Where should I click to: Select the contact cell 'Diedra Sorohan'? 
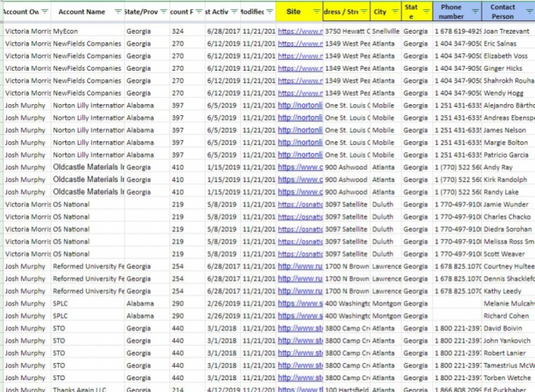tap(508, 229)
